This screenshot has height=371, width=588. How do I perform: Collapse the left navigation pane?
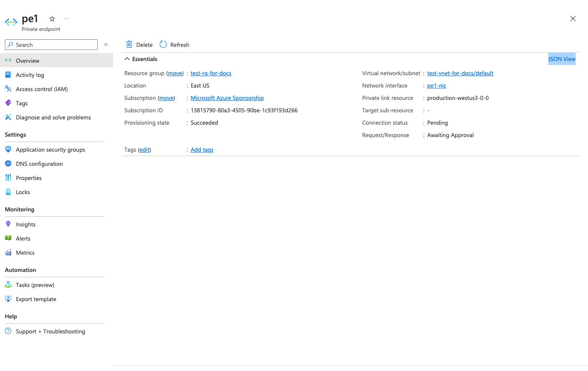[x=106, y=44]
